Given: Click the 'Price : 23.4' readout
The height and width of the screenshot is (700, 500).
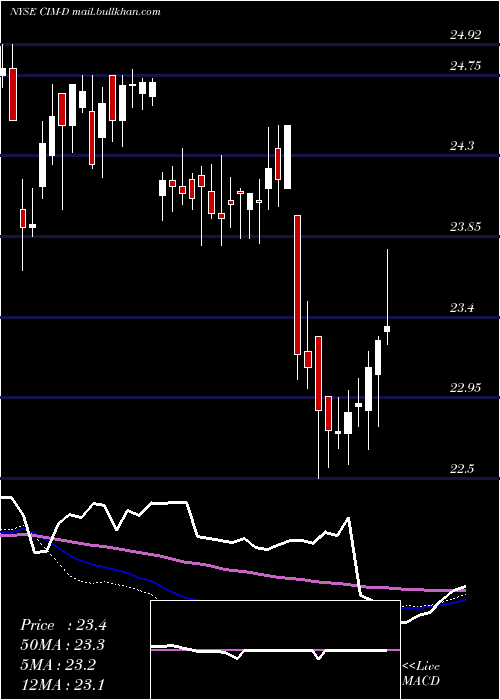Looking at the screenshot, I should click(63, 625).
